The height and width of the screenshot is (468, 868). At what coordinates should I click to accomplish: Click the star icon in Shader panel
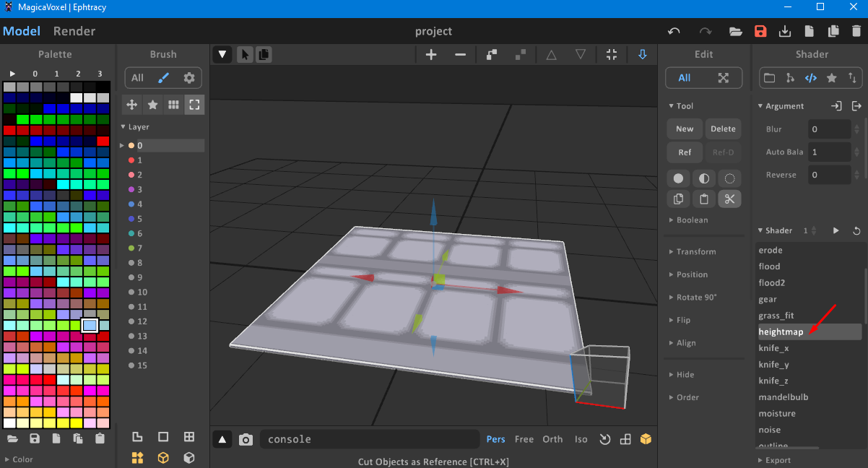coord(832,78)
